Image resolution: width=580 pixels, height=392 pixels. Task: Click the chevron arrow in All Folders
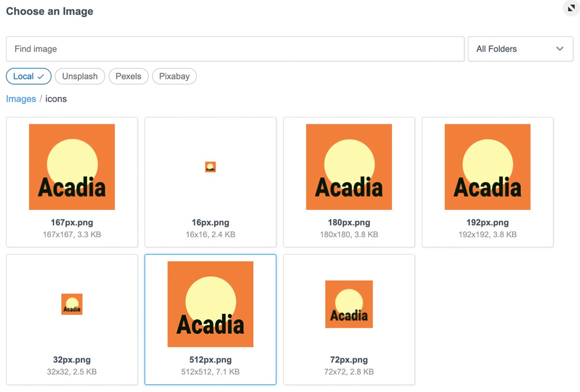coord(560,49)
